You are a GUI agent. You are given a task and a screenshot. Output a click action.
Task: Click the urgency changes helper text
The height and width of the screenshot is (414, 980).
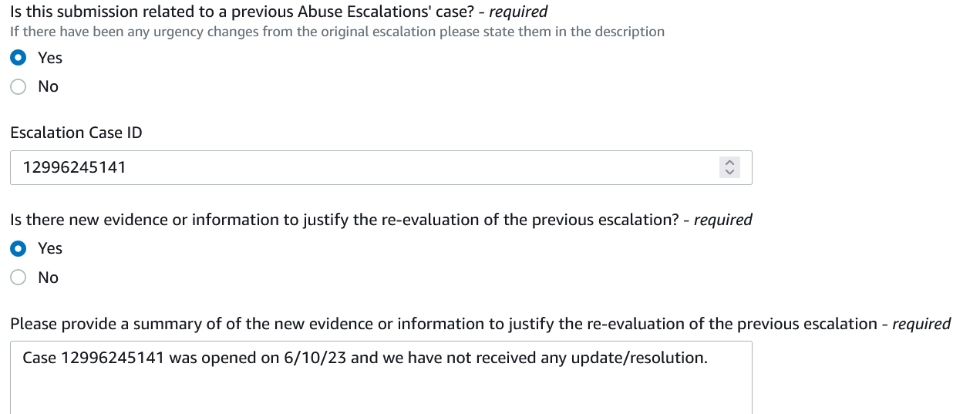coord(337,32)
